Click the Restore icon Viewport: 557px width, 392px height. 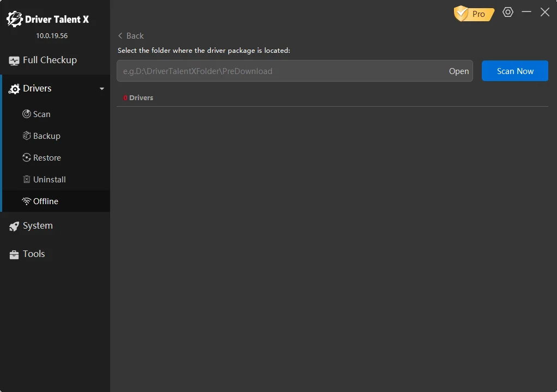(x=27, y=157)
